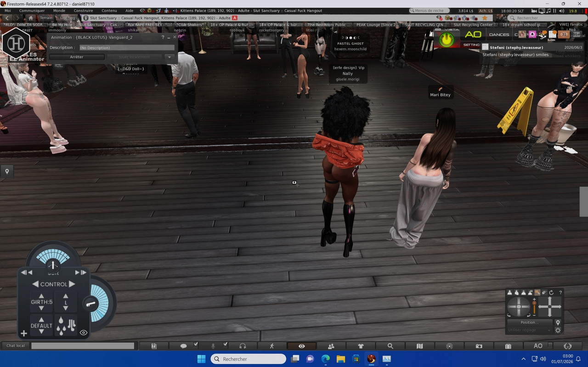Click the Vista AO power button
Image resolution: width=588 pixels, height=367 pixels.
(x=446, y=40)
